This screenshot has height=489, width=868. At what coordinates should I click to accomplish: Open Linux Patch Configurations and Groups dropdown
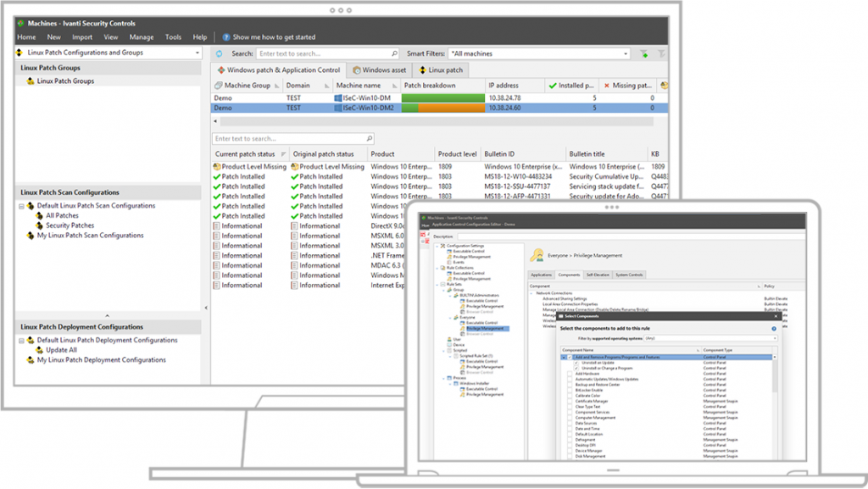(x=197, y=53)
